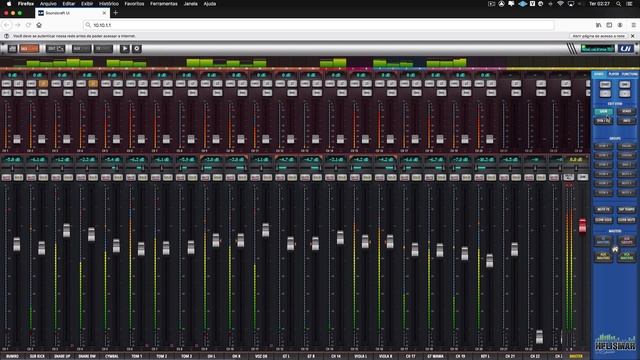Mute the CYMBAL channel
640x360 pixels.
(106, 177)
